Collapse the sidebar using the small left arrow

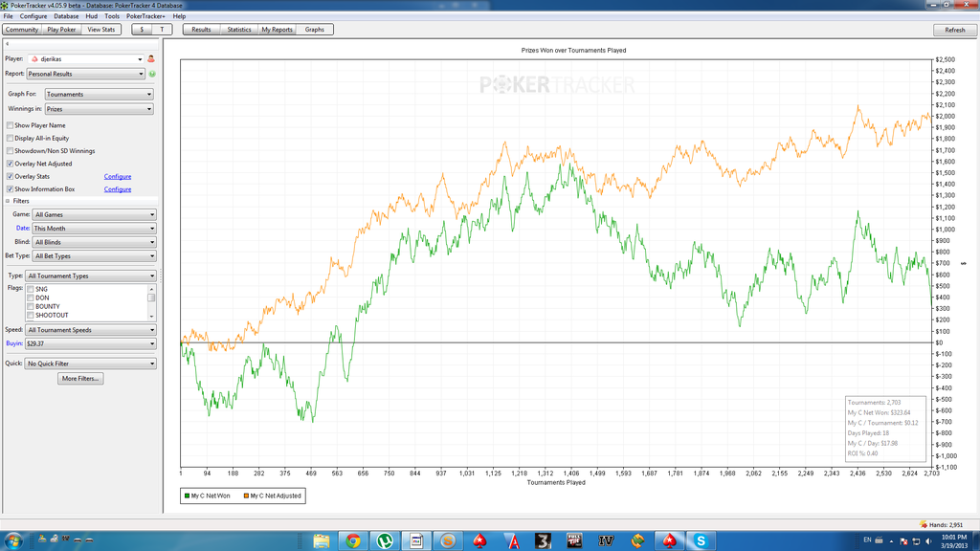[8, 44]
